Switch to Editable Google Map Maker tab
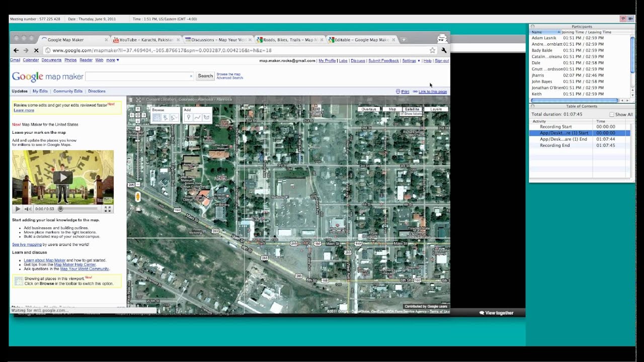Image resolution: width=644 pixels, height=362 pixels. click(x=362, y=40)
